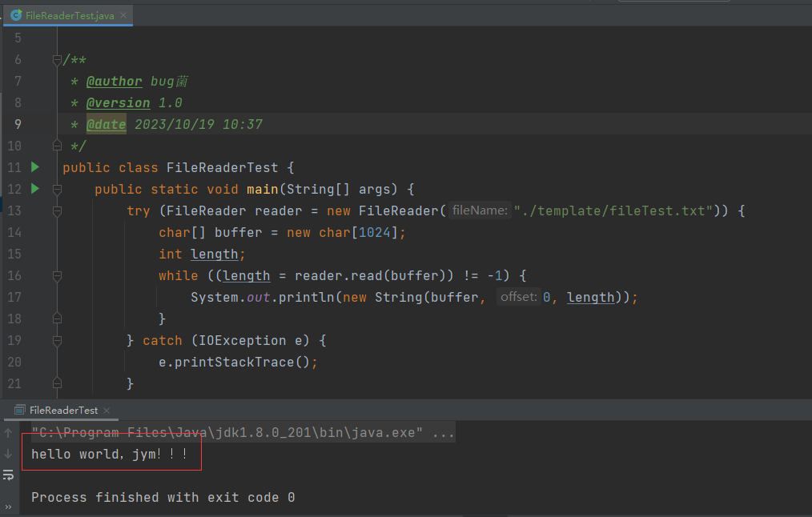The width and height of the screenshot is (812, 517).
Task: Click the offset parameter hint
Action: tap(518, 297)
